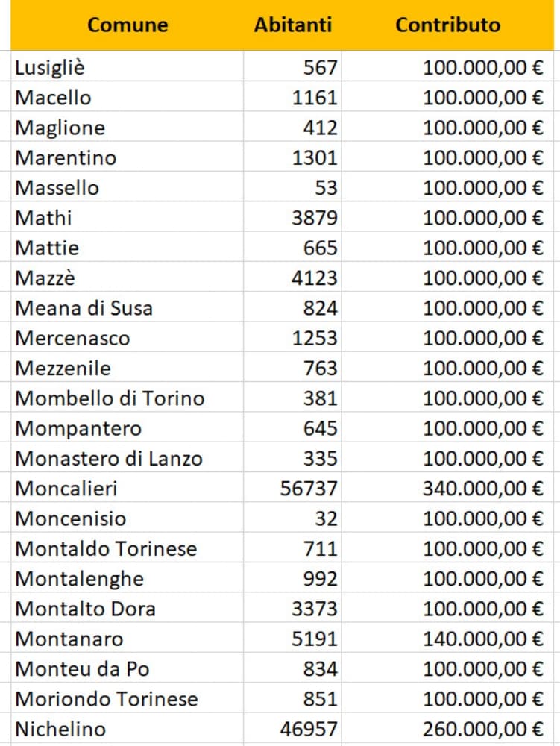Select the 140.000,00 € contribution cell
The image size is (560, 746).
click(482, 639)
